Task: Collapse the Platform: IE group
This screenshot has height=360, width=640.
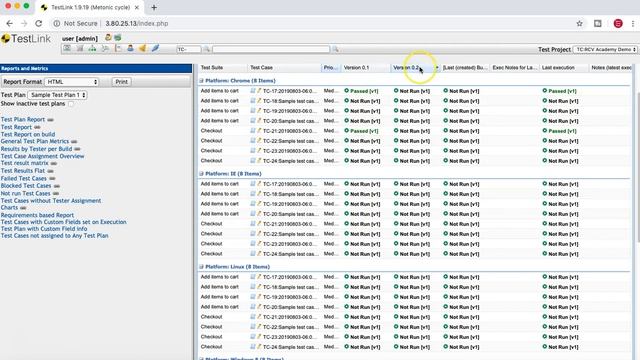Action: point(201,174)
